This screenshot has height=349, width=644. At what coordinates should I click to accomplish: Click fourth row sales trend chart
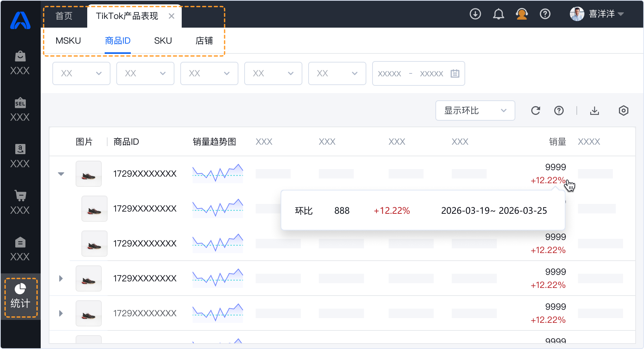click(x=218, y=278)
